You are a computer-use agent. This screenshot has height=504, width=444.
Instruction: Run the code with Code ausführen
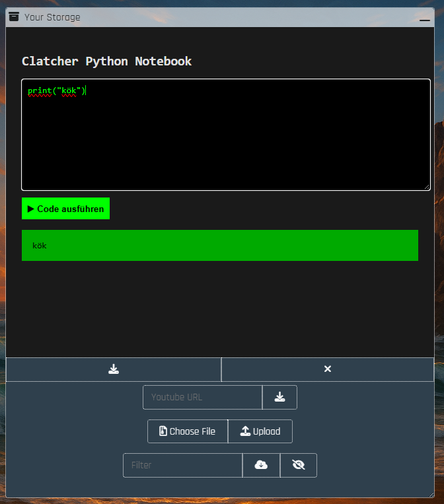click(65, 209)
